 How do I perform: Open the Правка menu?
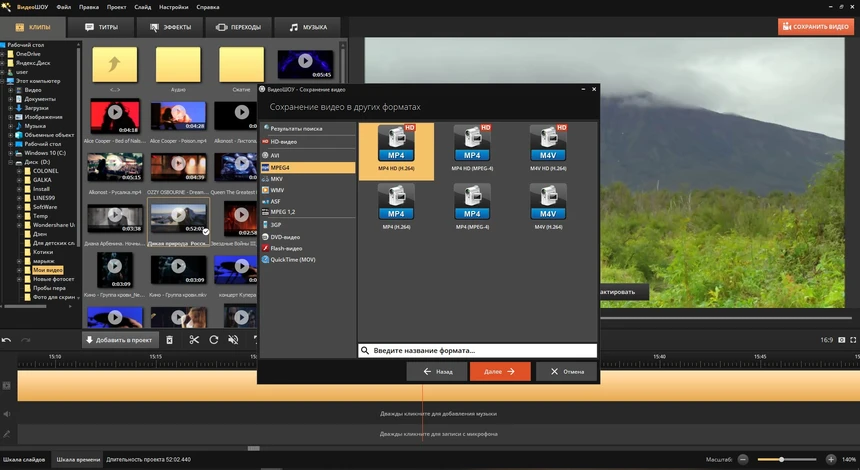tap(89, 7)
